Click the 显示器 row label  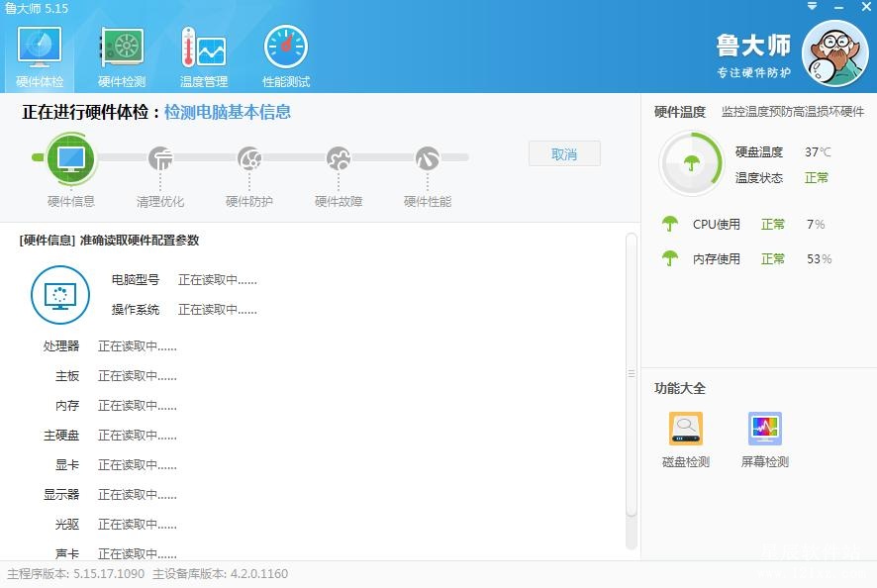[61, 495]
